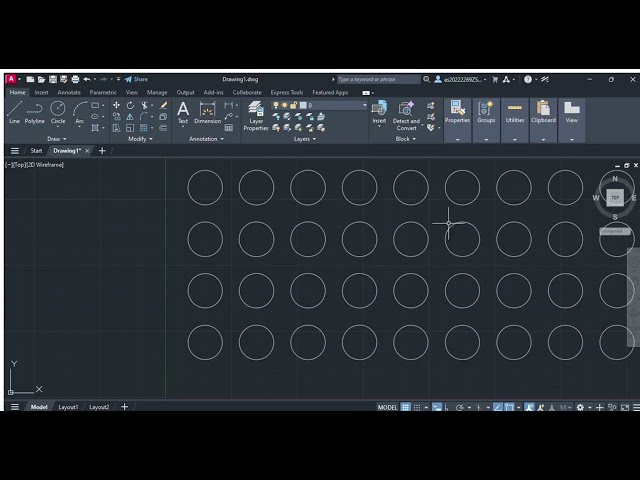Image resolution: width=640 pixels, height=480 pixels.
Task: Open the Utilities panel dropdown
Action: [515, 140]
